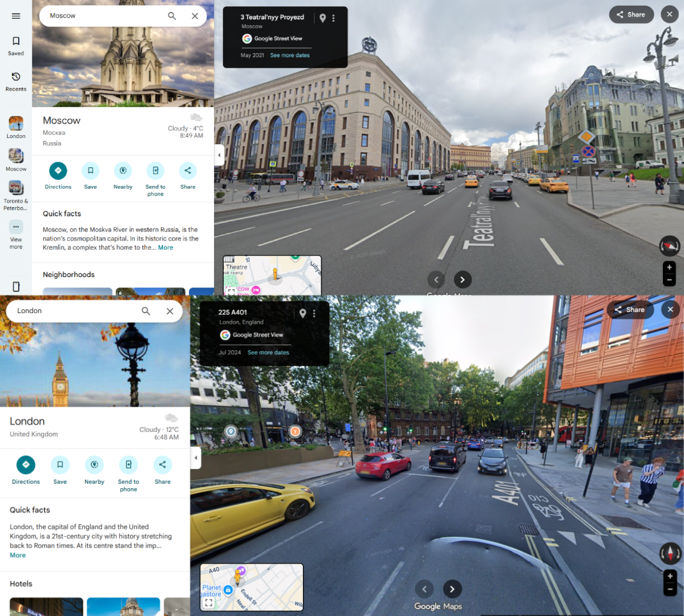
Task: Click the compass in Moscow Street View
Action: (x=669, y=246)
